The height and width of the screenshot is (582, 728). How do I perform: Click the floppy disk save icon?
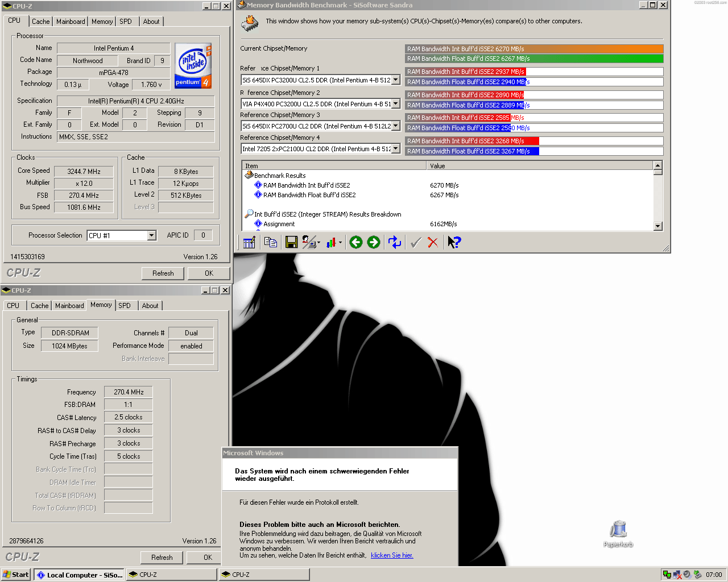[291, 243]
